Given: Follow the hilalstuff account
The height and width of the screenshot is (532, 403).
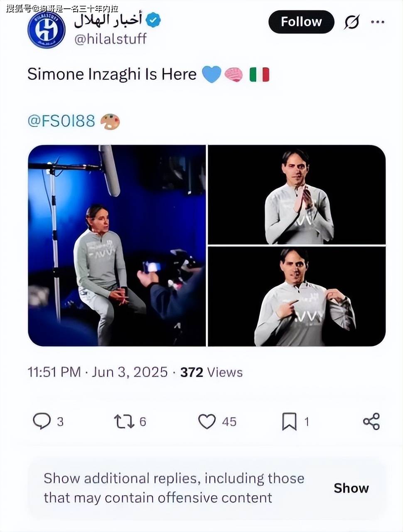Looking at the screenshot, I should (301, 22).
